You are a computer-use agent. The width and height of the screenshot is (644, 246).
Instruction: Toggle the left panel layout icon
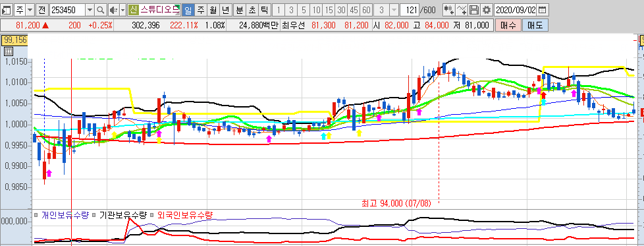pos(7,9)
